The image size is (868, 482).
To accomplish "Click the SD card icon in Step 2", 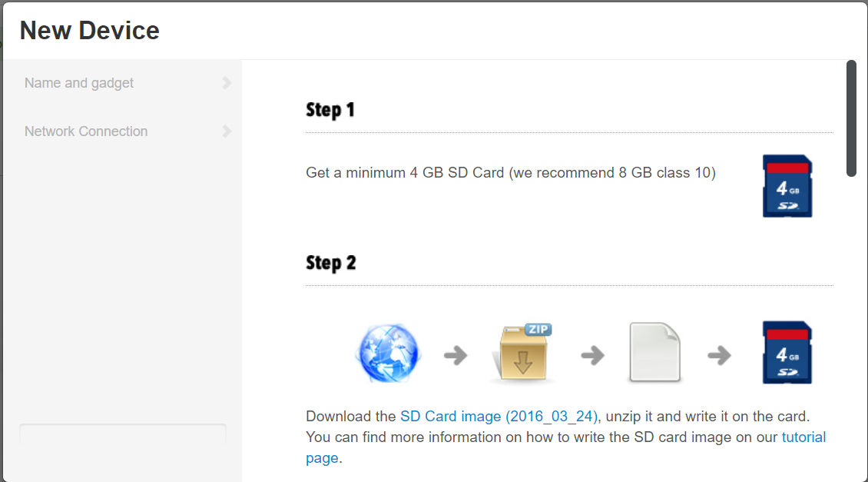I will (x=787, y=353).
